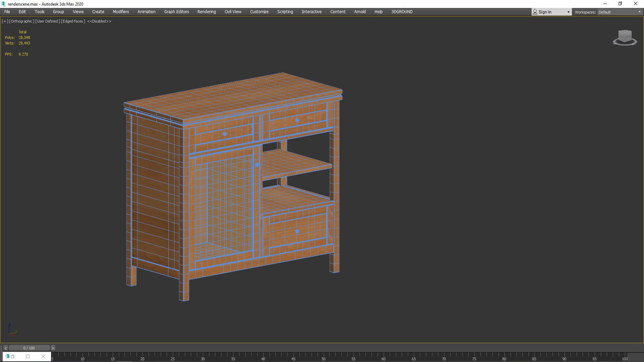Go to next frame with right arrow
Viewport: 644px width, 362px height.
[53, 348]
